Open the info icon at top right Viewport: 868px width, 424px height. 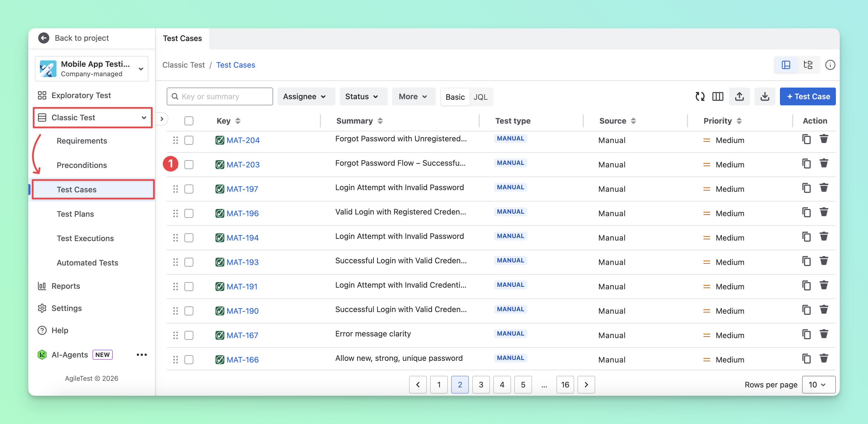(830, 65)
